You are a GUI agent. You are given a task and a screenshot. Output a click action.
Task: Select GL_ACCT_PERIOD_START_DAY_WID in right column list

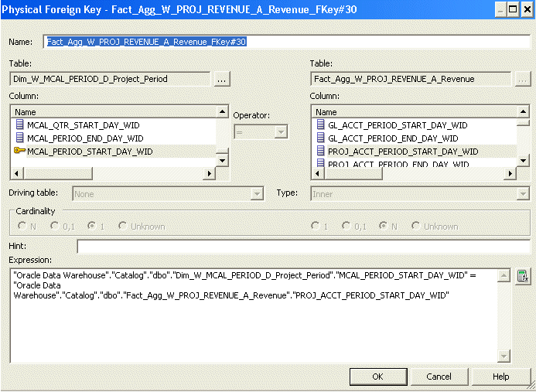[398, 125]
